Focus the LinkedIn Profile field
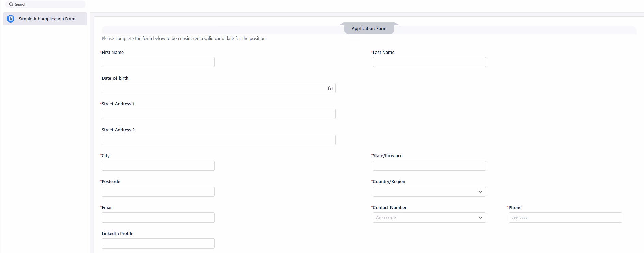This screenshot has width=644, height=253. pyautogui.click(x=158, y=243)
